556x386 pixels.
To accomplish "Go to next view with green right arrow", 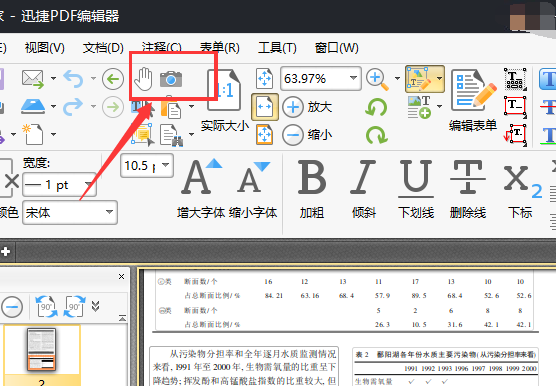I will [x=113, y=107].
